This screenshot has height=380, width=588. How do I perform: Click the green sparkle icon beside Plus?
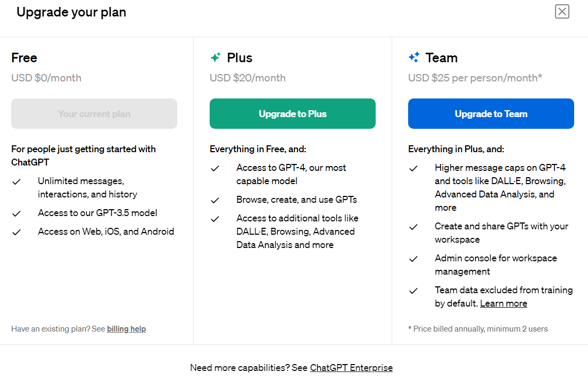(216, 57)
